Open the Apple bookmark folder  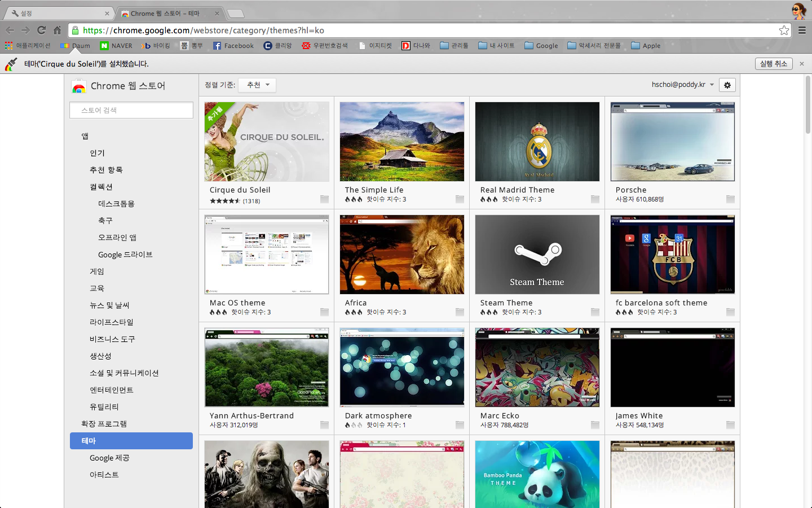click(646, 46)
